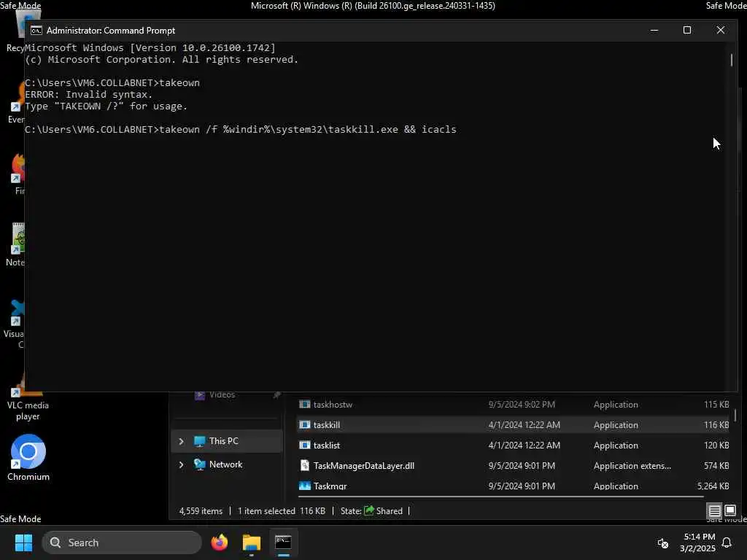
Task: Click the 120 KB size of tasklist
Action: point(716,446)
